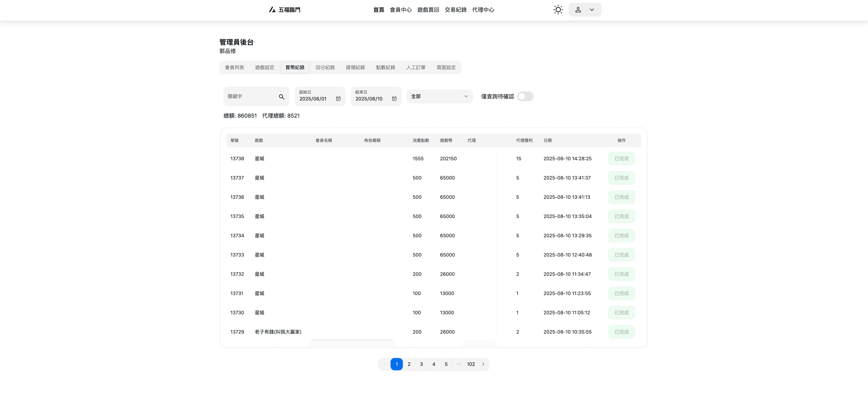Switch to the 頁面設定 tab

click(446, 67)
